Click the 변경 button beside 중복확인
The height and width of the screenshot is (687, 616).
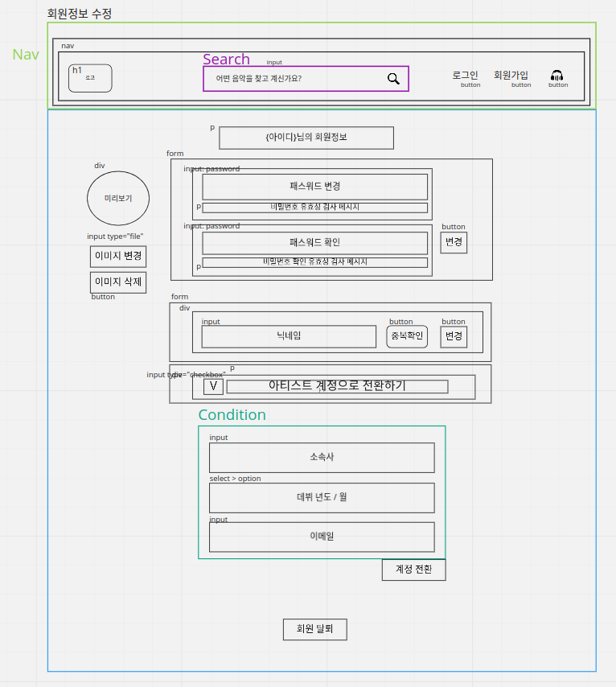point(454,336)
